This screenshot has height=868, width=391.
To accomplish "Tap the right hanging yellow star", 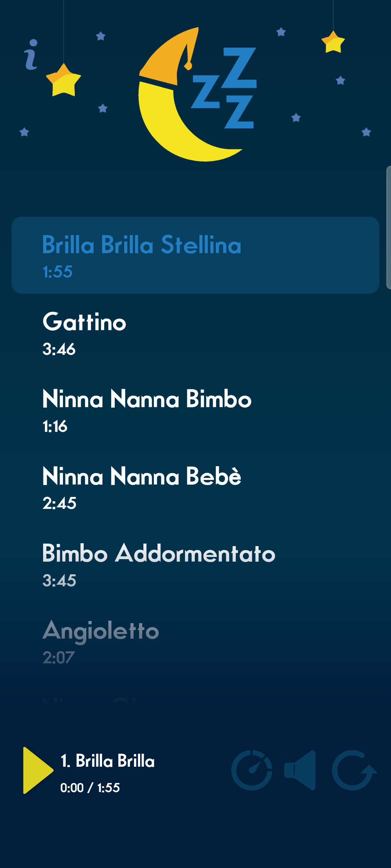I will click(x=333, y=42).
